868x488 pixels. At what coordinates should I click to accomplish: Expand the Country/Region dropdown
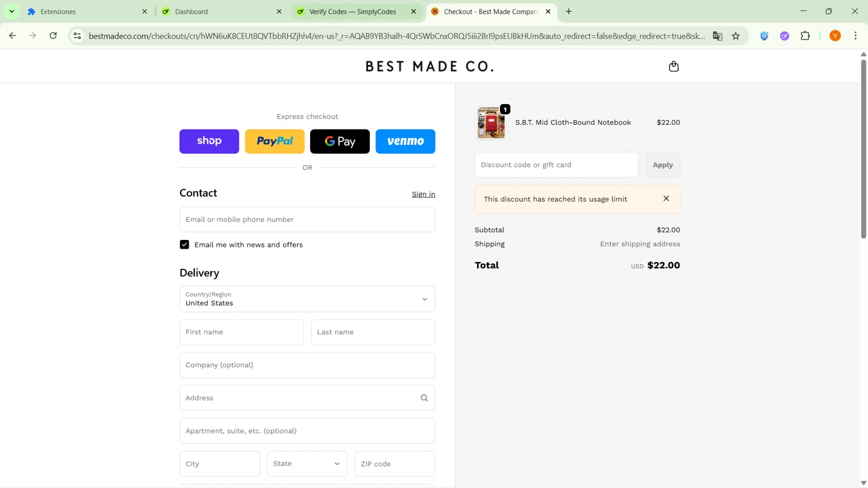(307, 299)
